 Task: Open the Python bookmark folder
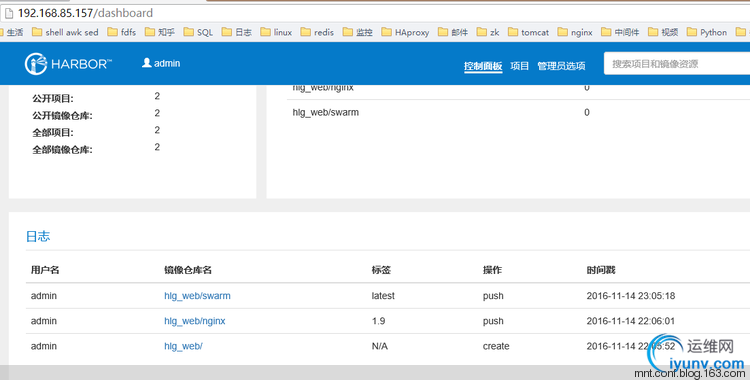(707, 32)
